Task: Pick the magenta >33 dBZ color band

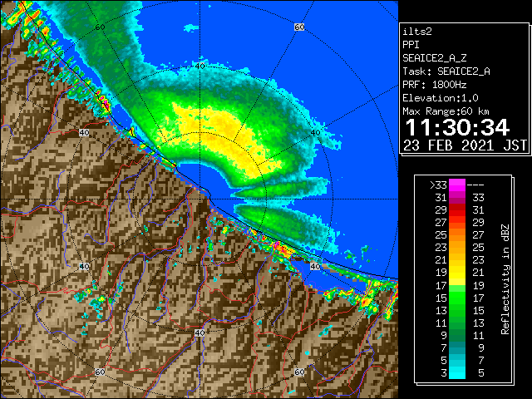Action: pos(457,185)
